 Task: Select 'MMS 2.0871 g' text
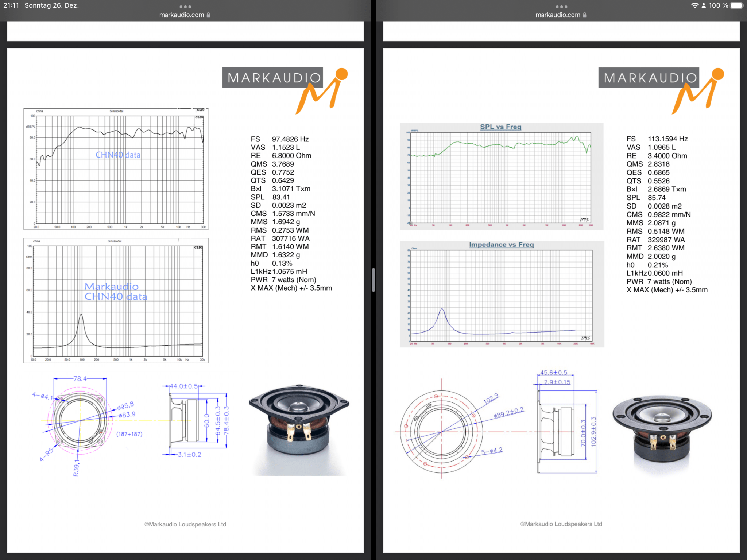pyautogui.click(x=651, y=223)
